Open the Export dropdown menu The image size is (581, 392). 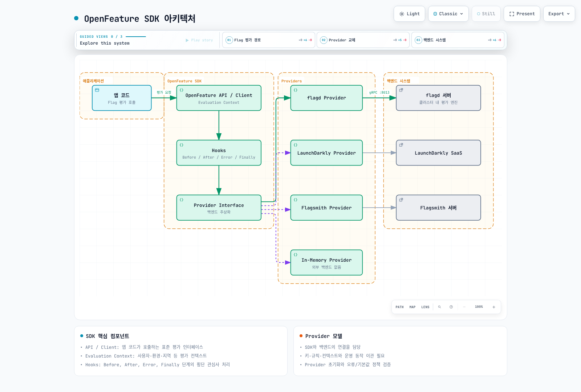pos(559,14)
